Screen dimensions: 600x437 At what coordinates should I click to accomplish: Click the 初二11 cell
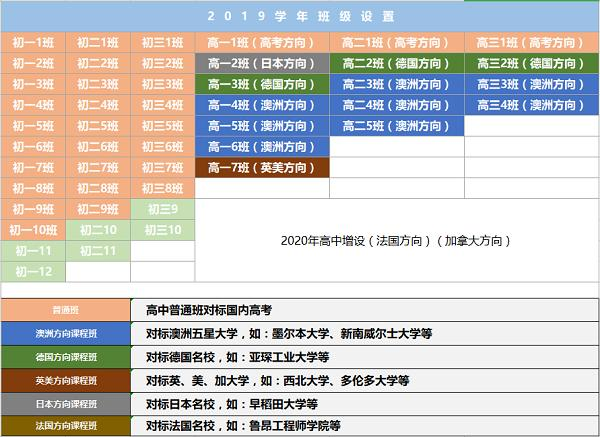click(98, 251)
